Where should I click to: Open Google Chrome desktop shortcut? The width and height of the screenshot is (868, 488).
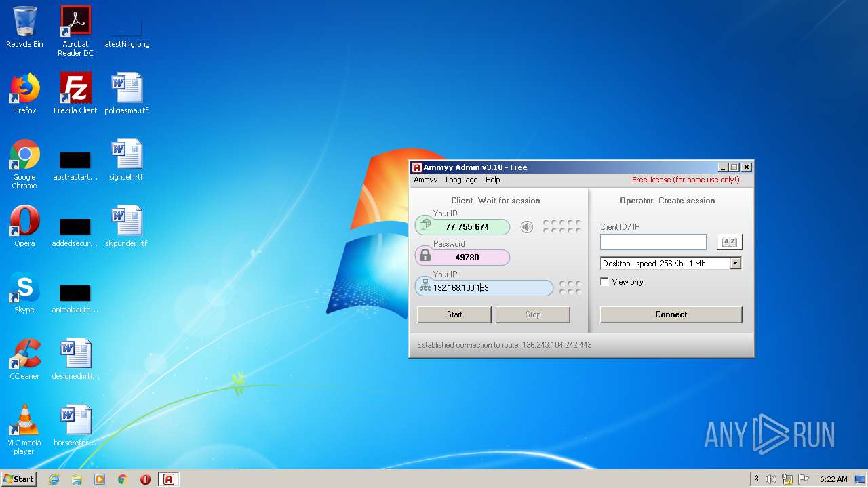24,164
